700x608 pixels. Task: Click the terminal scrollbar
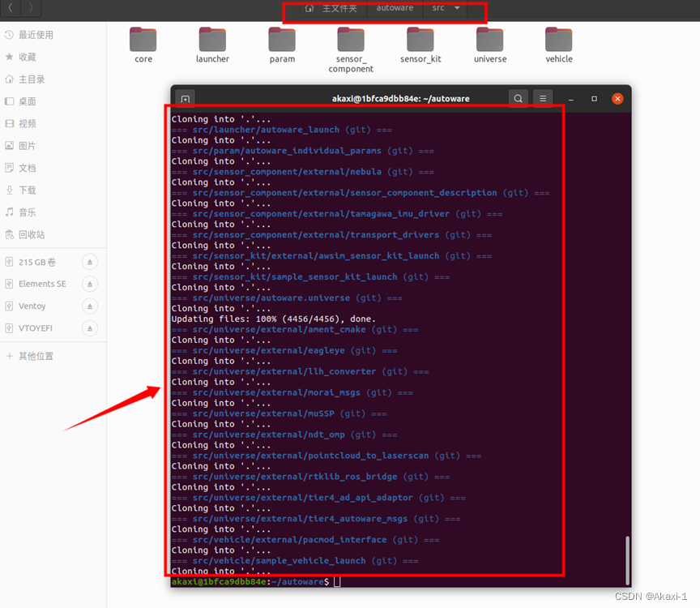click(627, 561)
